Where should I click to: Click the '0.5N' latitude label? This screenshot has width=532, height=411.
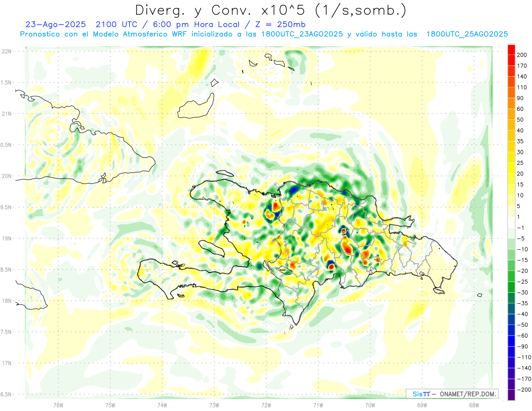pos(6,145)
